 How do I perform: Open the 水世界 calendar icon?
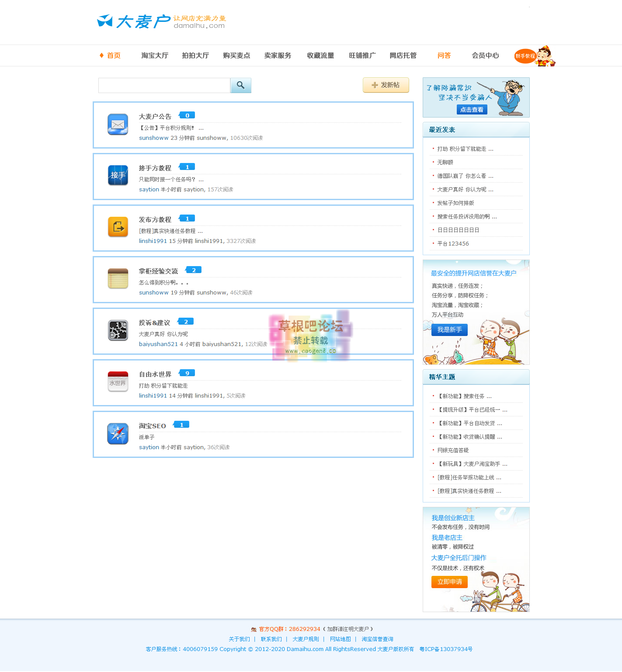pos(118,381)
